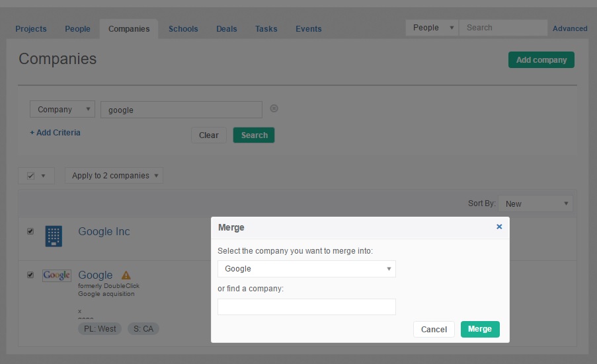Viewport: 597px width, 364px height.
Task: Click the S: CA tag
Action: [143, 328]
